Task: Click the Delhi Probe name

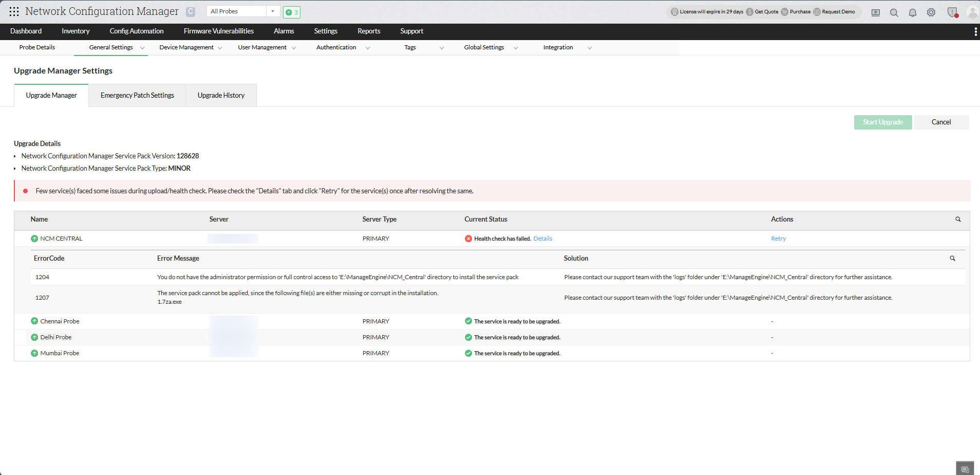Action: 56,337
